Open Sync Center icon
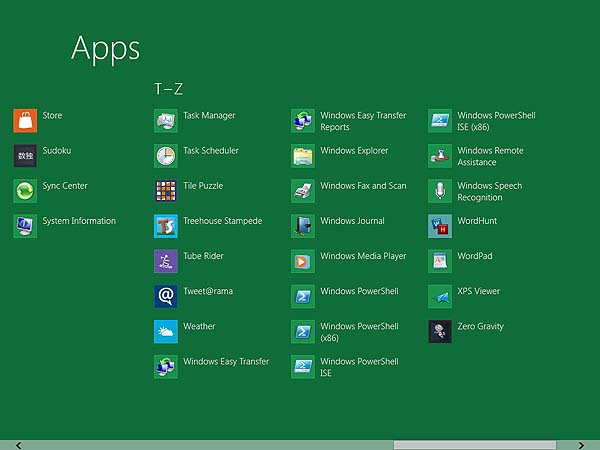Screen dimensions: 600x450 pos(25,191)
